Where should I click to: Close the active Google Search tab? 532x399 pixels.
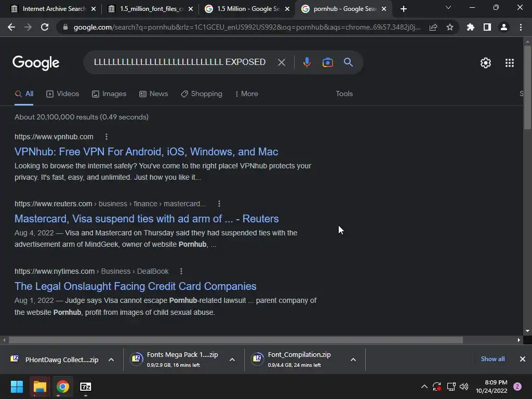tap(384, 9)
